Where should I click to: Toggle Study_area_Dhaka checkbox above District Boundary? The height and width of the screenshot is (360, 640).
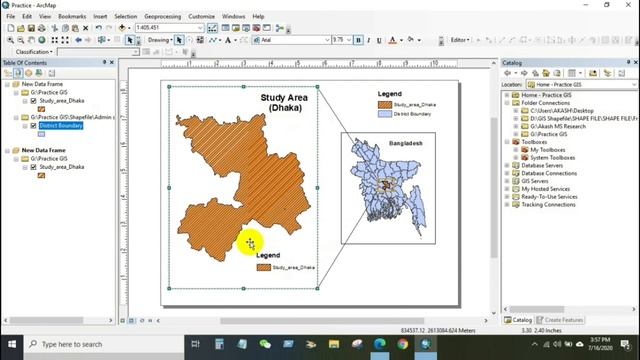tap(33, 101)
